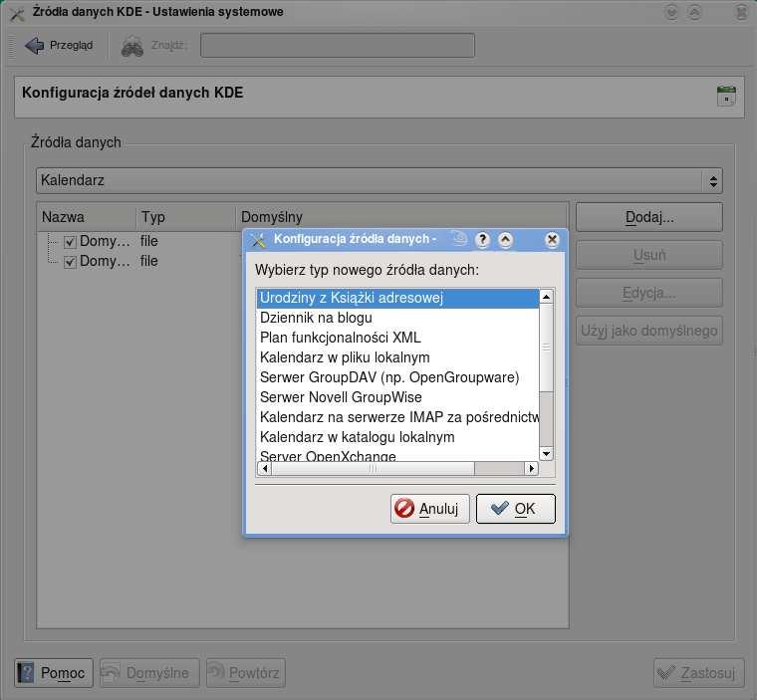
Task: Select Kalendarz na serwerze IMAP entry
Action: tap(397, 417)
